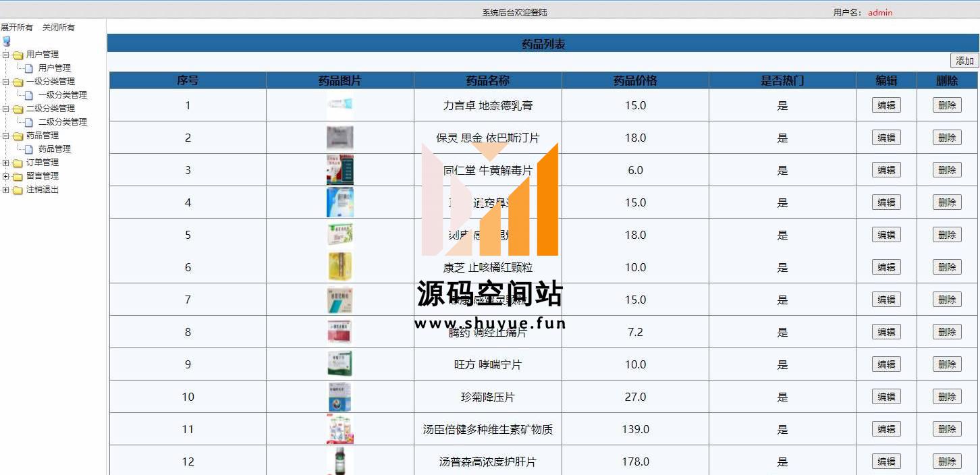
Task: Collapse the 用户管理 folder node
Action: (x=6, y=55)
